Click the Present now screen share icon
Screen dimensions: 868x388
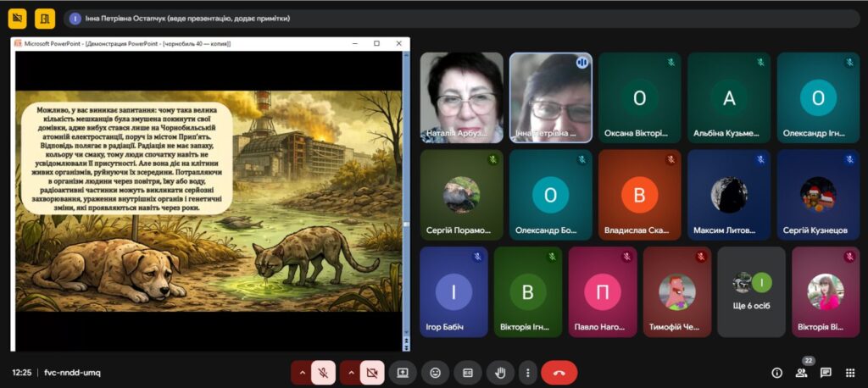[403, 373]
